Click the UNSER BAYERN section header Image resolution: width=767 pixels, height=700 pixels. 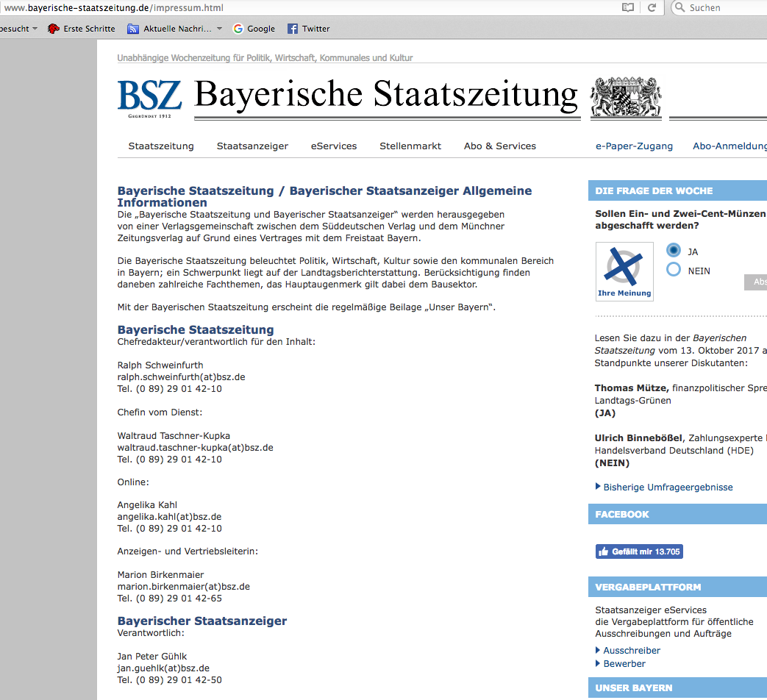tap(677, 687)
